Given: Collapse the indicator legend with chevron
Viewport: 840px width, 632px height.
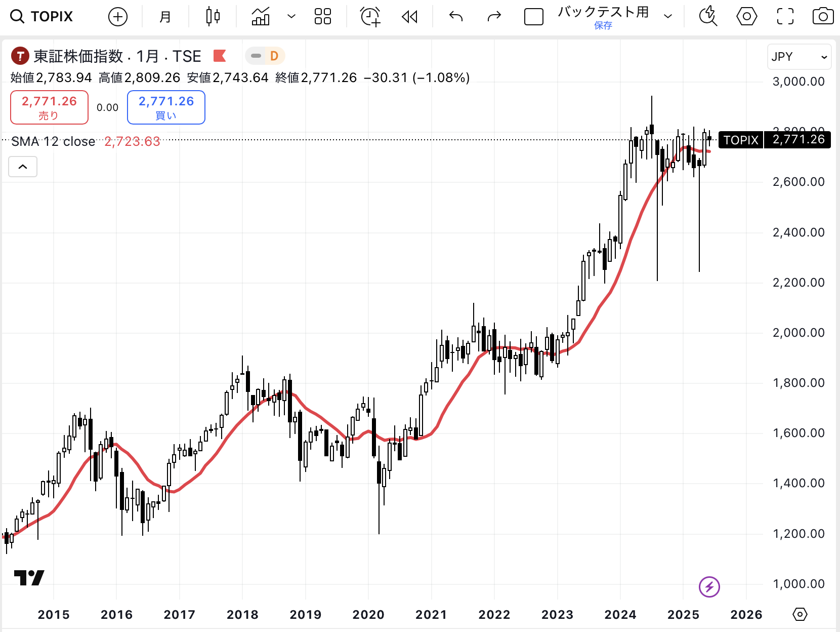Looking at the screenshot, I should [23, 167].
